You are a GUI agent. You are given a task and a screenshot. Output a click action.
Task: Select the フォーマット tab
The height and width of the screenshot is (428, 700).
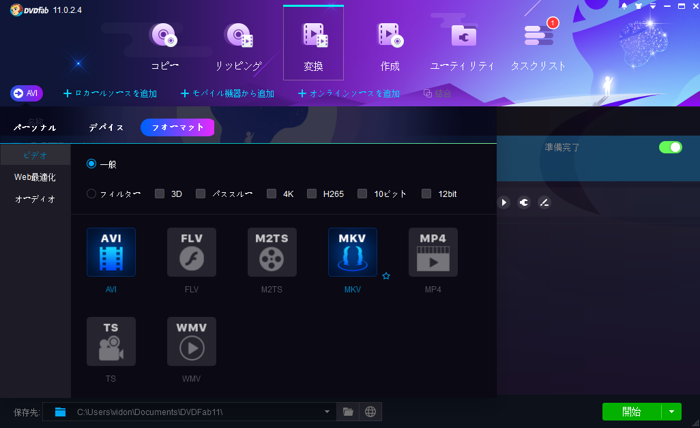click(x=177, y=128)
